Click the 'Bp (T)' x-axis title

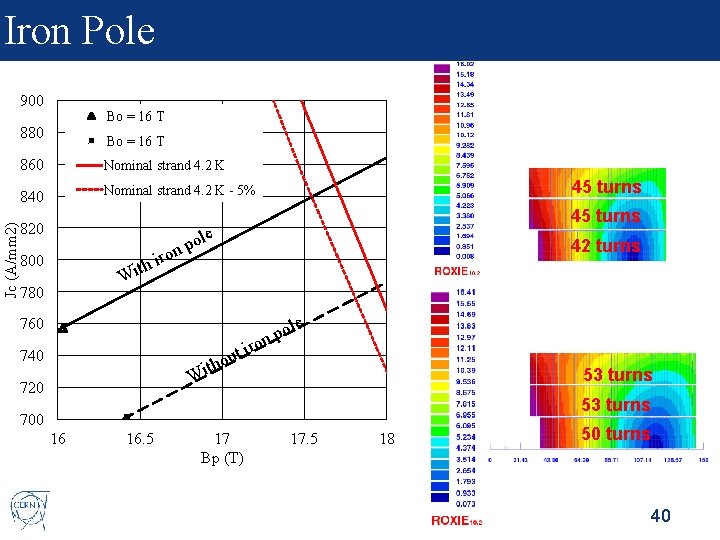[x=222, y=458]
